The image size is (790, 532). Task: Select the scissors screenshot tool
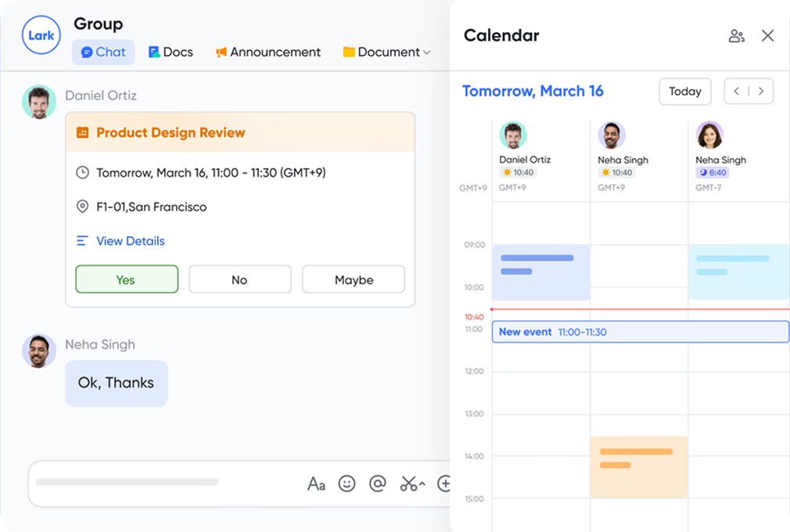point(409,483)
